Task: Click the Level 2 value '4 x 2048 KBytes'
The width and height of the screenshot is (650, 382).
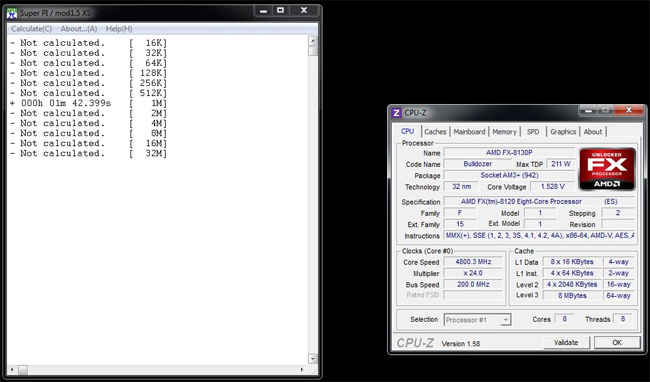Action: click(572, 284)
